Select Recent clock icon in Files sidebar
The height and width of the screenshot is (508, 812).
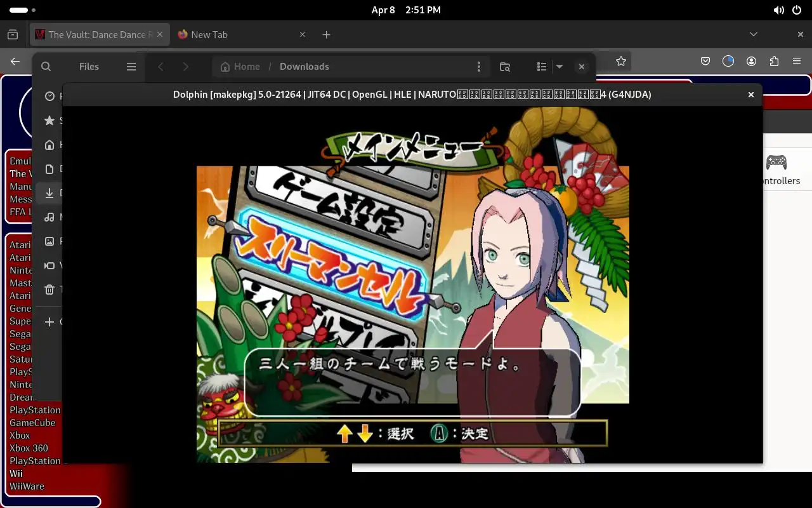pos(49,97)
